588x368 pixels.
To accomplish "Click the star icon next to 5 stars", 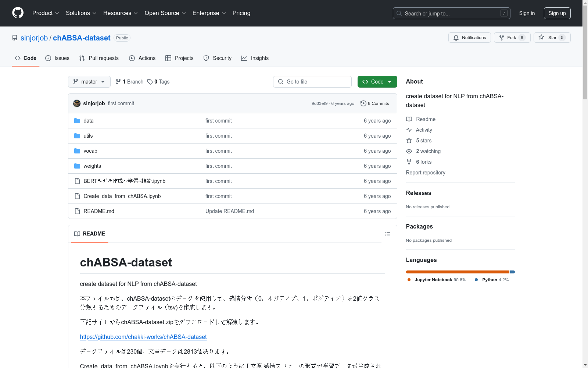I will click(409, 141).
